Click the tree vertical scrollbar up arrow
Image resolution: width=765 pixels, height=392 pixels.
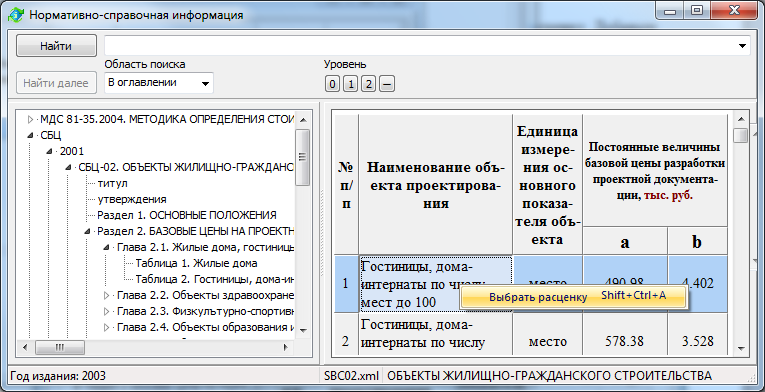(303, 120)
